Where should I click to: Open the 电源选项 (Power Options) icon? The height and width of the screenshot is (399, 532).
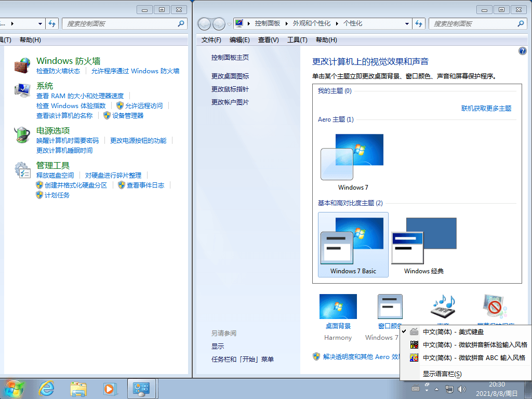click(x=22, y=134)
